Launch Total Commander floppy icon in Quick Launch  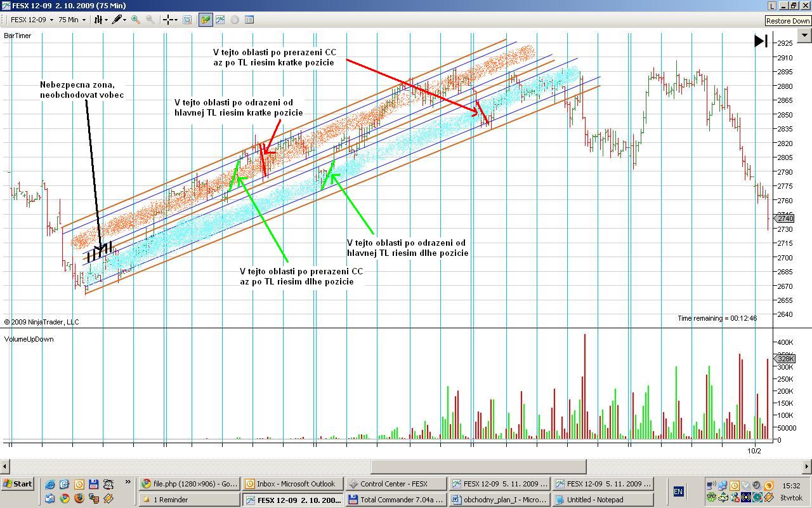coord(93,484)
